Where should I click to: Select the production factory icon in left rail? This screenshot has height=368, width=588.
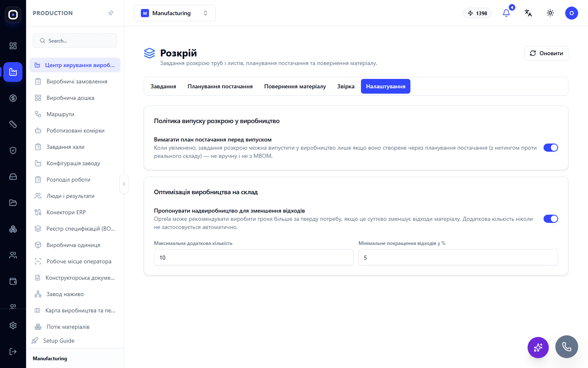[x=13, y=72]
